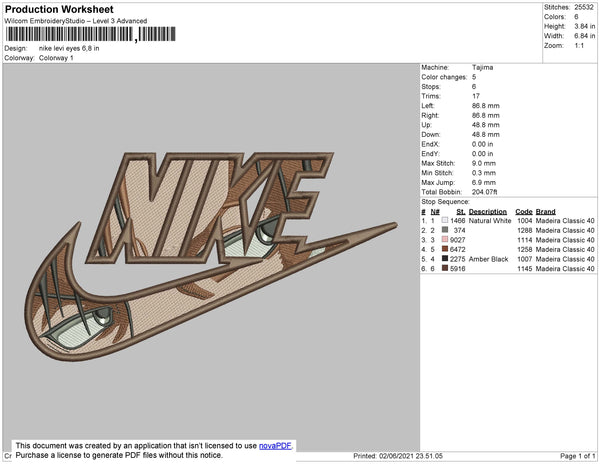The height and width of the screenshot is (464, 600).
Task: Click the 'EndY:' label
Action: click(430, 154)
